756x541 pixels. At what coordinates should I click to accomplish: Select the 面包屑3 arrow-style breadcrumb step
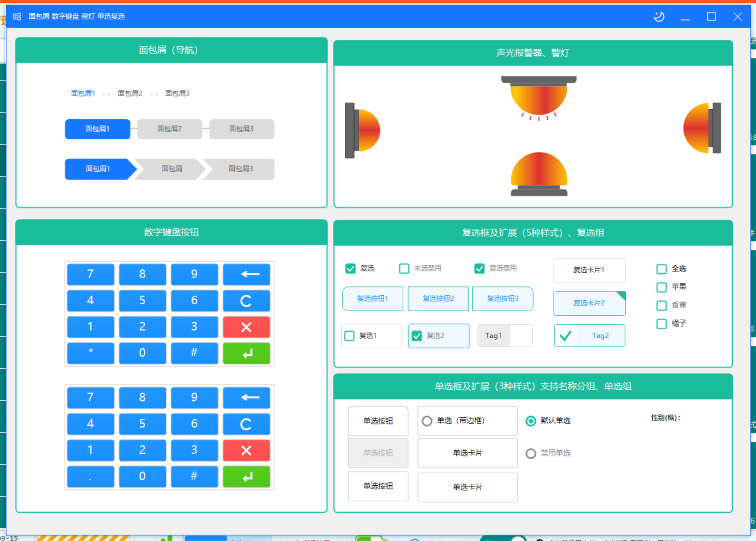(x=240, y=169)
